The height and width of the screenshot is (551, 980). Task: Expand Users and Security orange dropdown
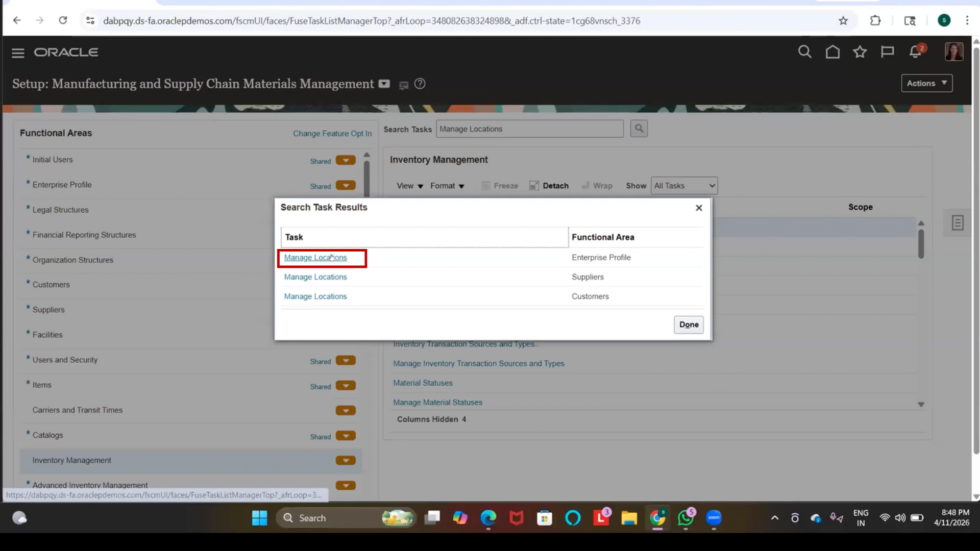tap(346, 361)
